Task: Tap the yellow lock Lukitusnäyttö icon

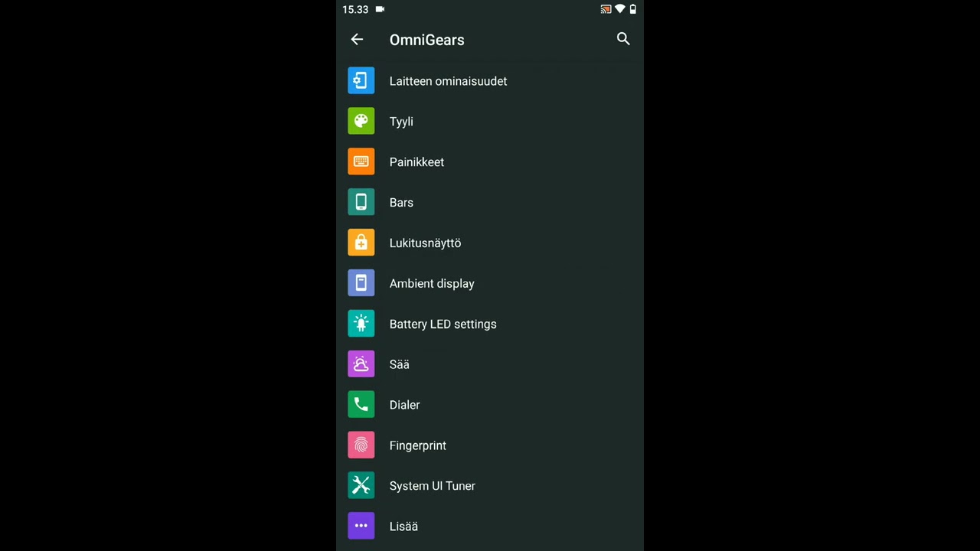Action: coord(361,243)
